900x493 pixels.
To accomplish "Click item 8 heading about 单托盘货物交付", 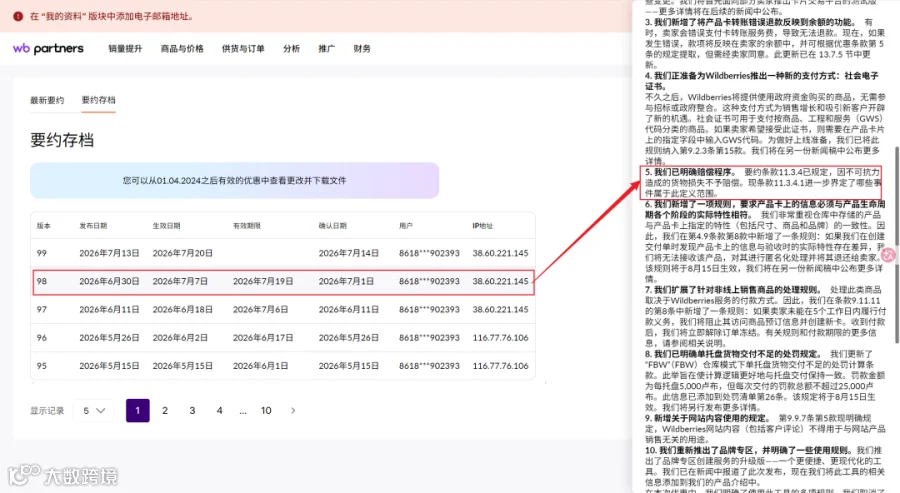I will coord(734,354).
